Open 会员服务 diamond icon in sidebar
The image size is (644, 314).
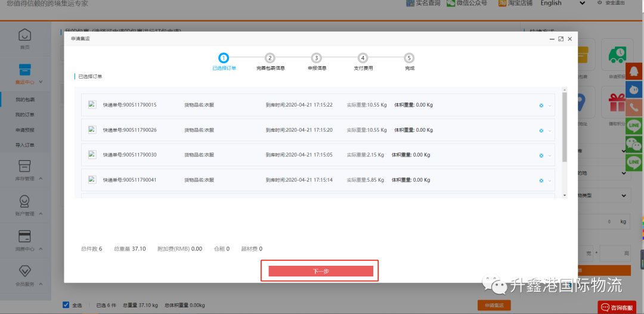click(x=25, y=271)
